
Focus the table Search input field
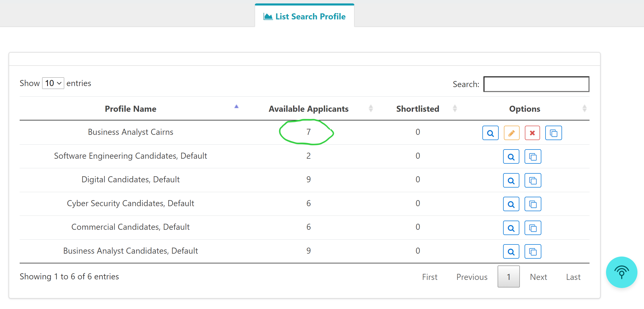(536, 84)
